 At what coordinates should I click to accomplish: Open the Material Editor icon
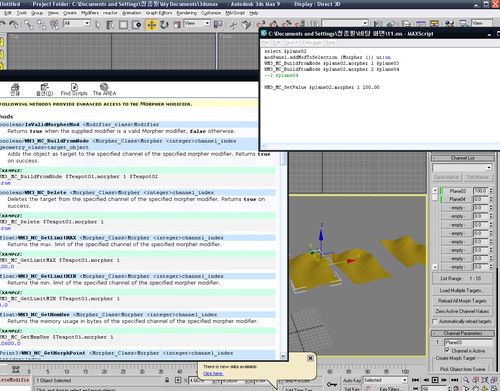449,24
